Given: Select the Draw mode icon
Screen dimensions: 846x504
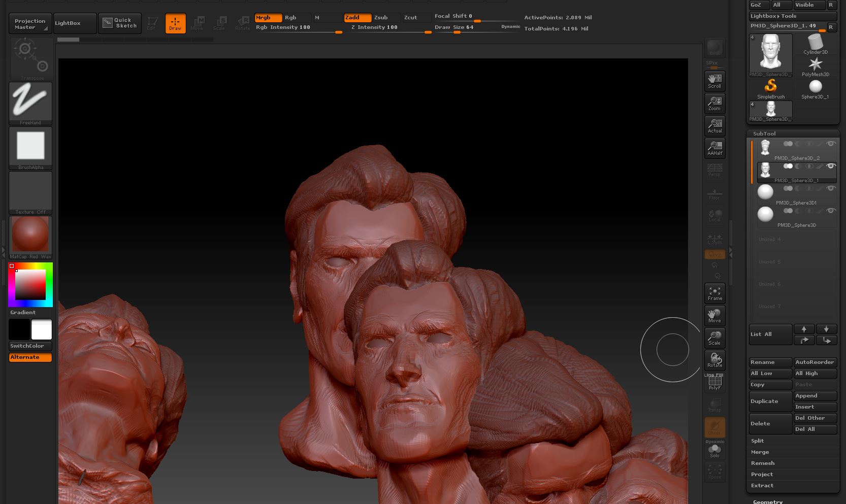Looking at the screenshot, I should point(175,23).
